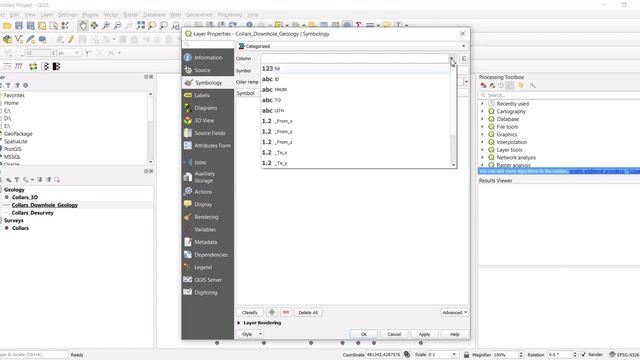This screenshot has height=360, width=640.
Task: Click the Apply button
Action: click(424, 334)
